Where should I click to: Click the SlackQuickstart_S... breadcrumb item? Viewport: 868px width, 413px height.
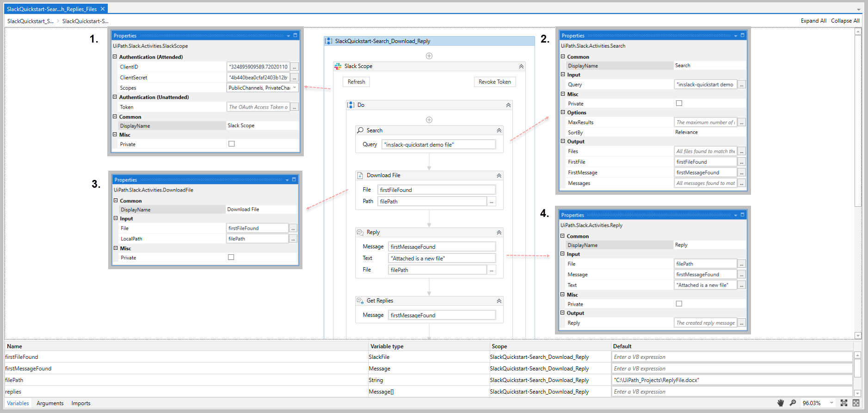click(31, 21)
